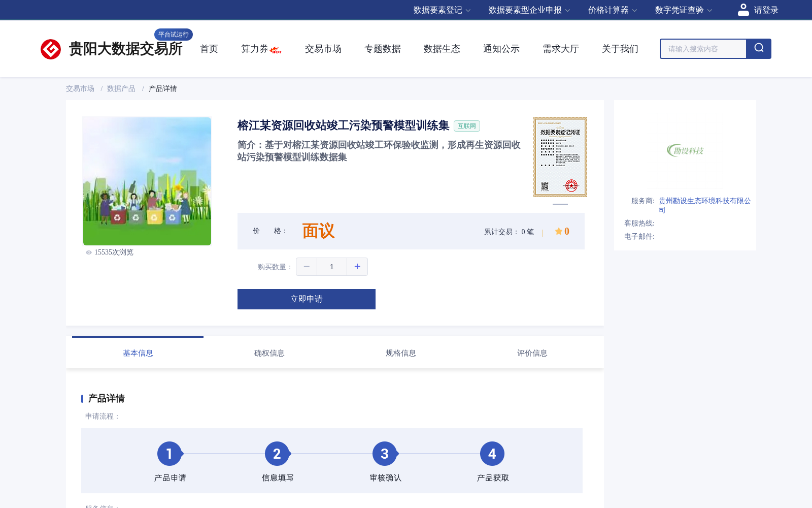Switch to 规格信息 tab
The image size is (812, 508).
401,353
